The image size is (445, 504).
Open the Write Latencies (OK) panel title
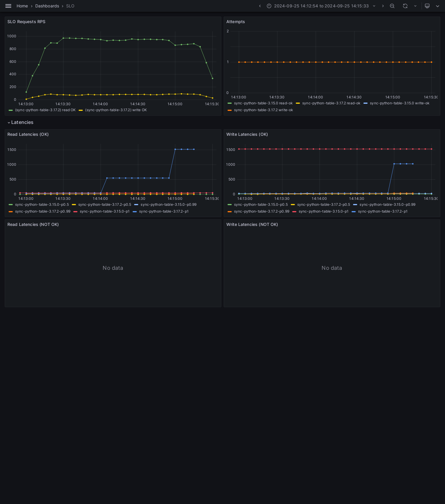[x=247, y=134]
